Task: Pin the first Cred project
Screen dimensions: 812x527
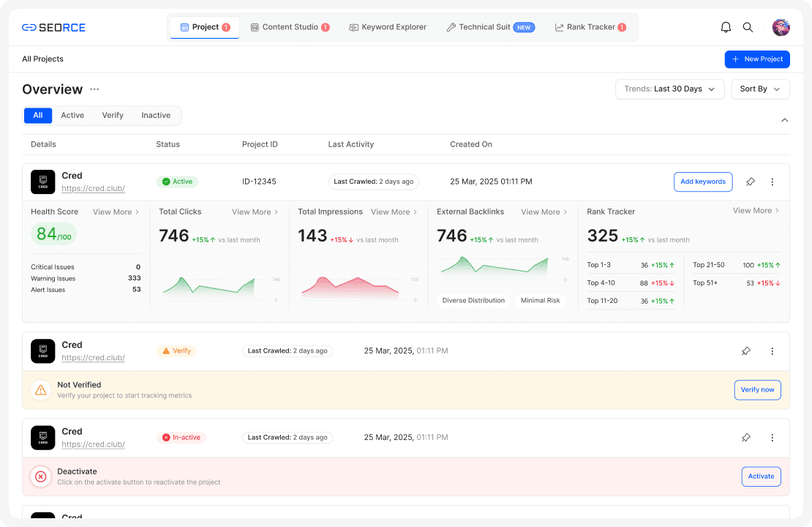Action: coord(750,182)
